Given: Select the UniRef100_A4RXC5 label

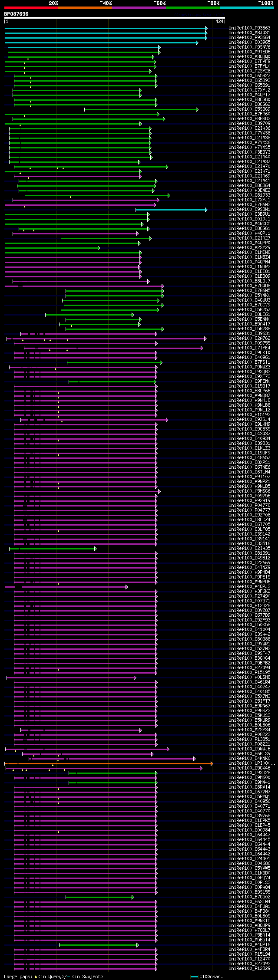Looking at the screenshot, I should [x=249, y=224].
